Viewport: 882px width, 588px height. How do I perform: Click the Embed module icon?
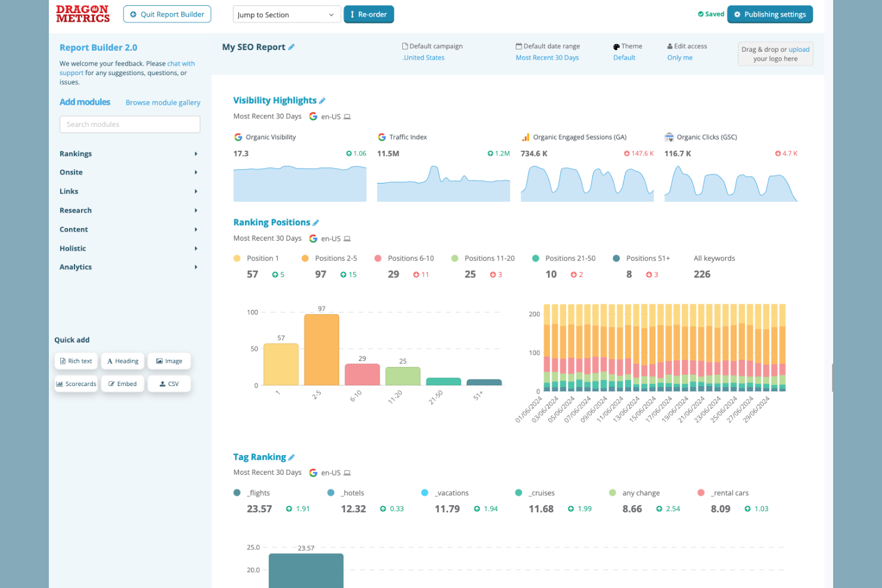tap(122, 383)
